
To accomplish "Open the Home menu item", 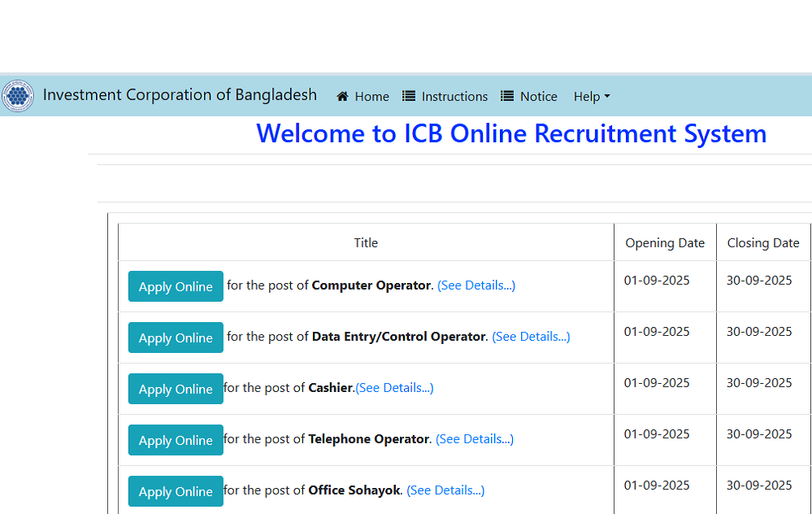I will 363,96.
